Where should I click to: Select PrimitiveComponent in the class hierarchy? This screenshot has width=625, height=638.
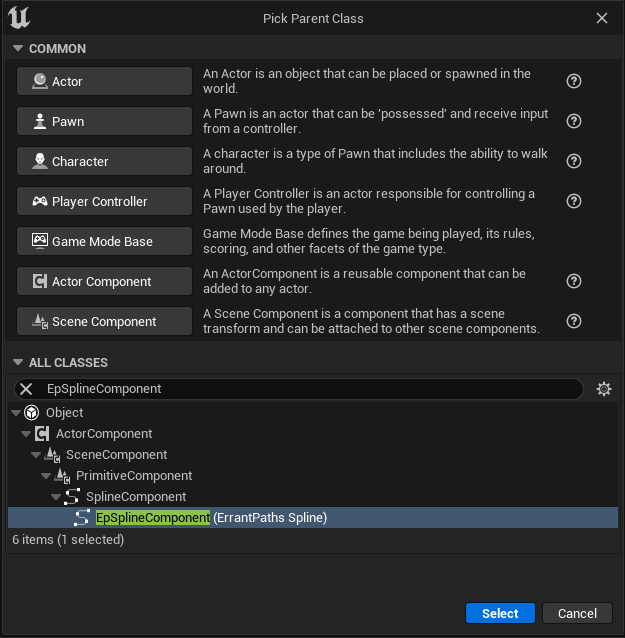(134, 476)
